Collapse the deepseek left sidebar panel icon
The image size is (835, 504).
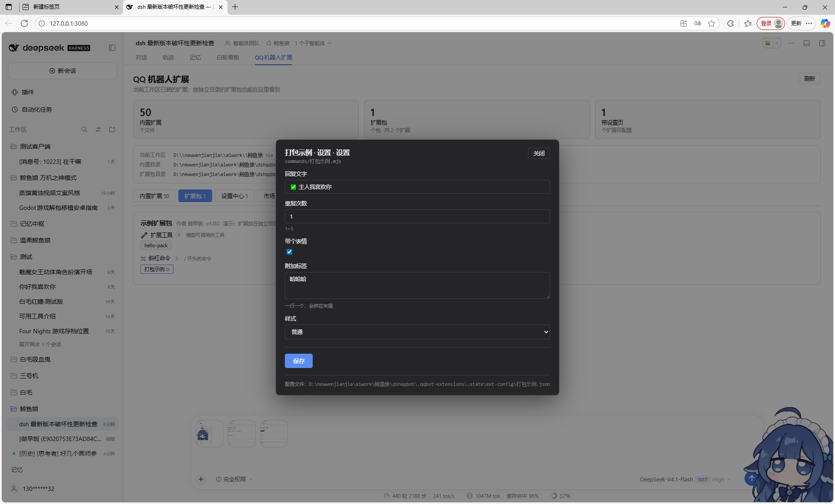click(112, 48)
